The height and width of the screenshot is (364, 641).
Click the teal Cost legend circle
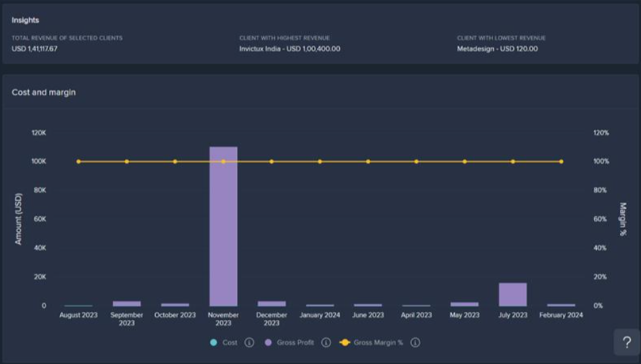tap(213, 343)
